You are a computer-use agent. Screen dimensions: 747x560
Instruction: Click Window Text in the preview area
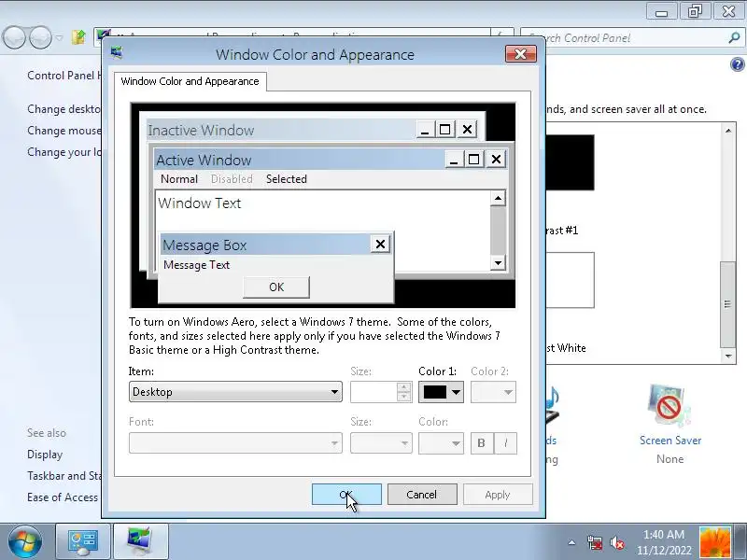pyautogui.click(x=200, y=203)
